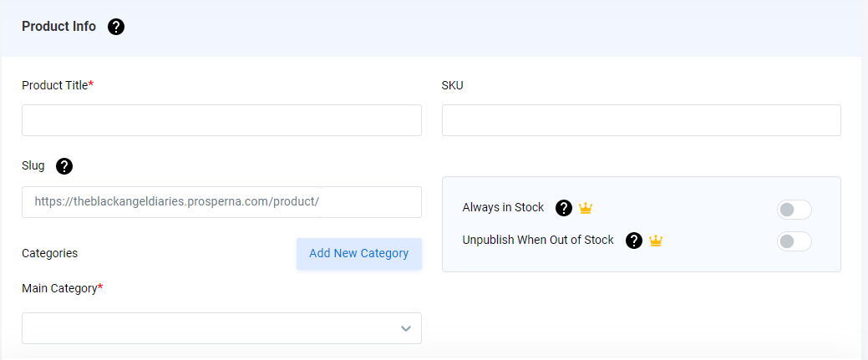Click the Always in Stock label text

click(503, 208)
